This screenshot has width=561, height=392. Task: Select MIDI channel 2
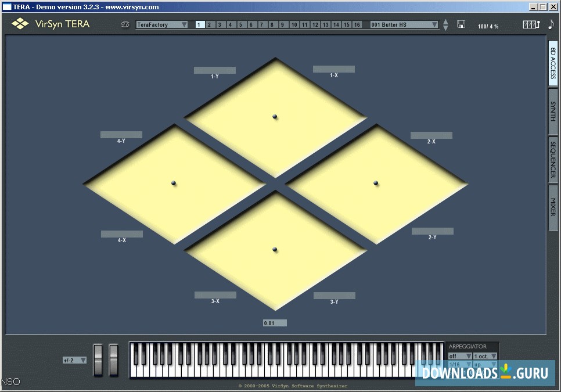[210, 24]
